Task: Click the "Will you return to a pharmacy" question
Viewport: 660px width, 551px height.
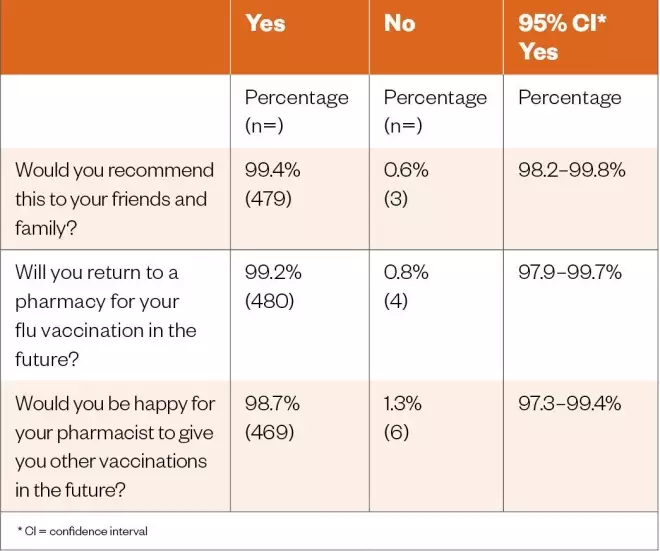Action: 106,316
